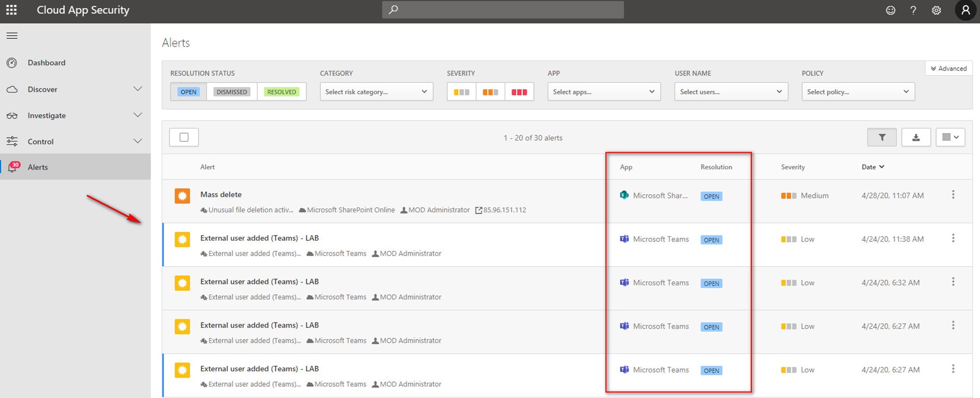The image size is (980, 398).
Task: Expand the Investigate menu chevron
Action: point(137,115)
